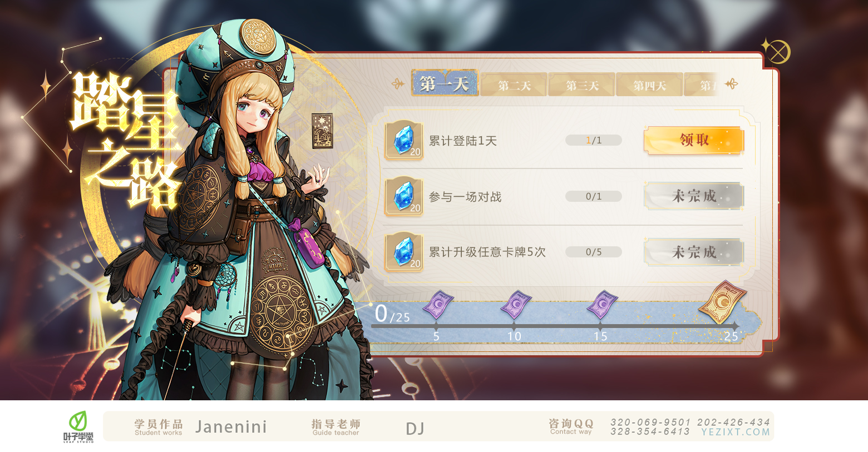Image resolution: width=868 pixels, height=452 pixels.
Task: Select the golden ticket reward at 25
Action: click(x=722, y=302)
